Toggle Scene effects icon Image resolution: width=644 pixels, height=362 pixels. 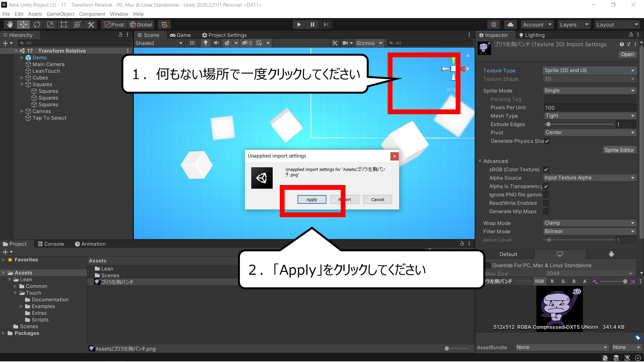[227, 43]
